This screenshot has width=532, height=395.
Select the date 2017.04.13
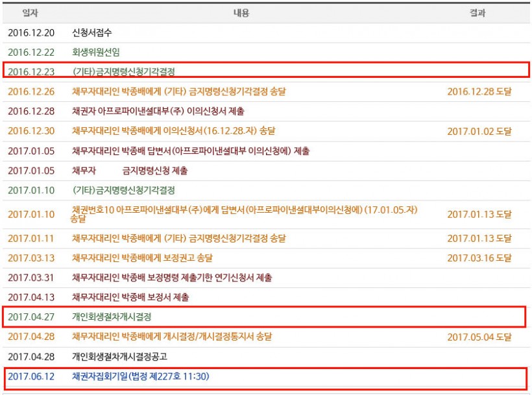[x=31, y=297]
